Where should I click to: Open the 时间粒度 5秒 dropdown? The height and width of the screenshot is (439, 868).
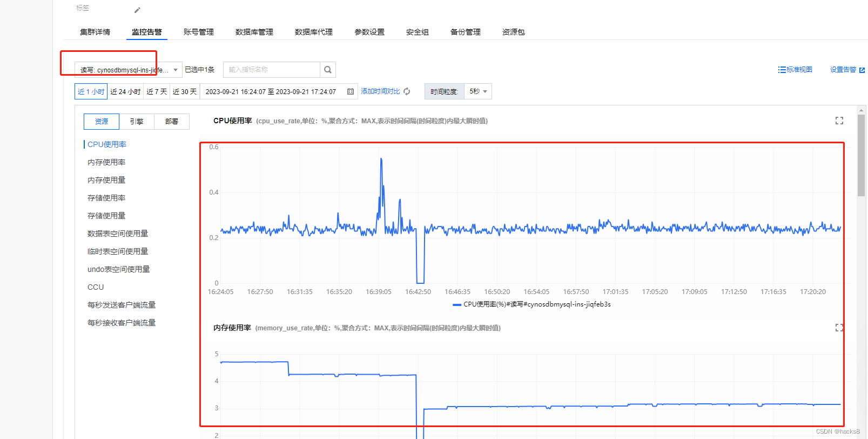478,92
